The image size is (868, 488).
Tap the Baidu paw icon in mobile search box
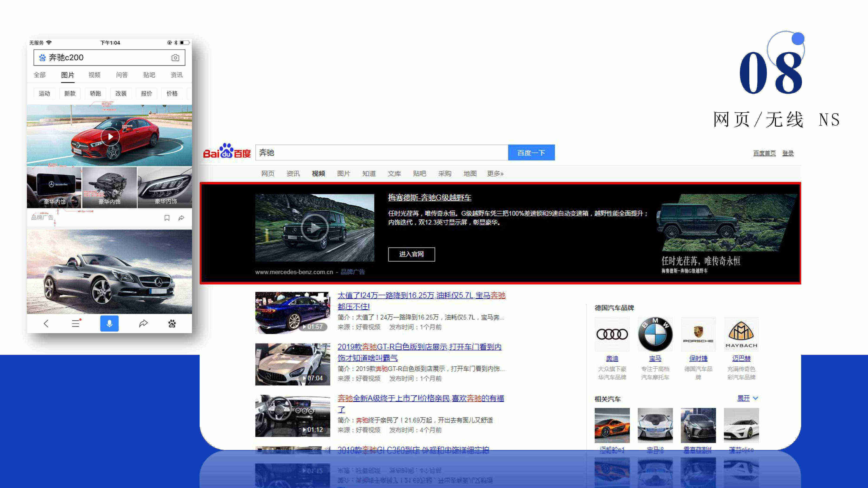(x=43, y=58)
